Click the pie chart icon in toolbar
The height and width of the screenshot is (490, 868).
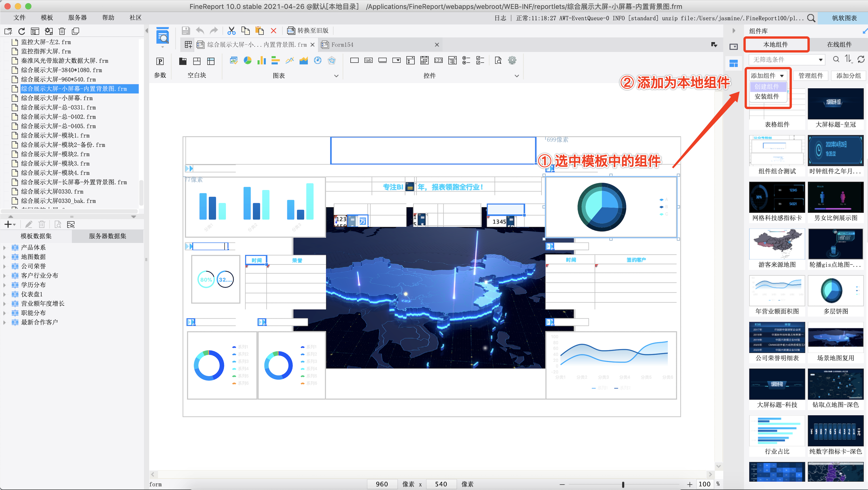tap(248, 61)
